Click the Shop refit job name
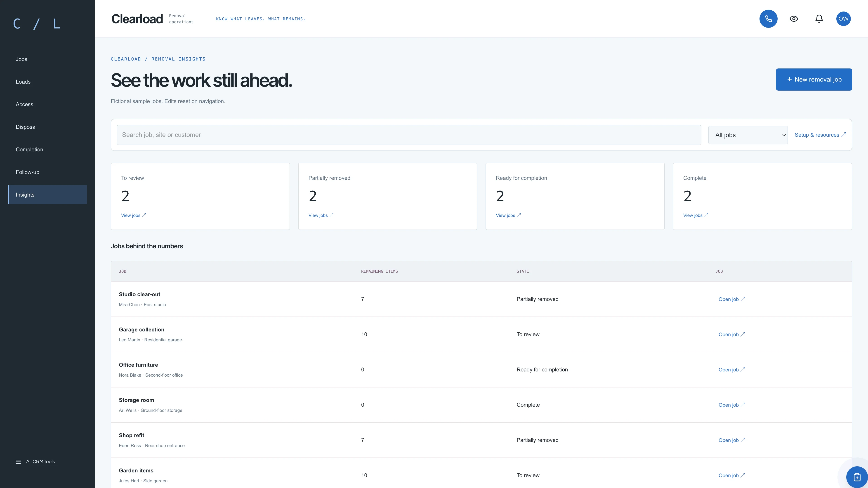Viewport: 868px width, 488px height. pos(131,435)
